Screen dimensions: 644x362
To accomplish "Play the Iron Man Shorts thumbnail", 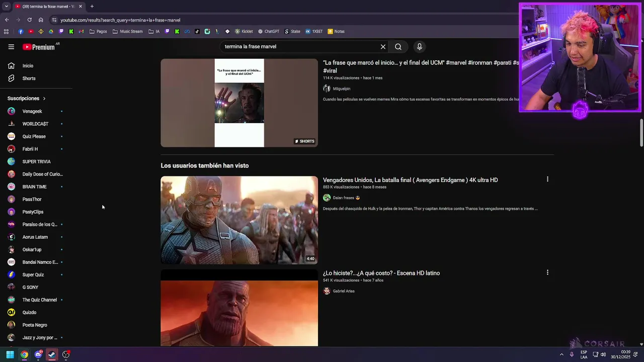I will coord(239,103).
